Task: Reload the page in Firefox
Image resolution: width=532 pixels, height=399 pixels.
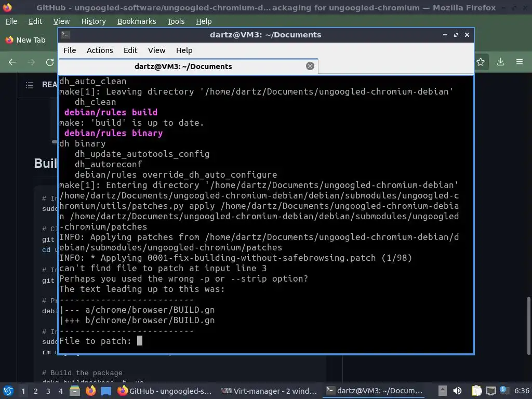Action: point(50,62)
